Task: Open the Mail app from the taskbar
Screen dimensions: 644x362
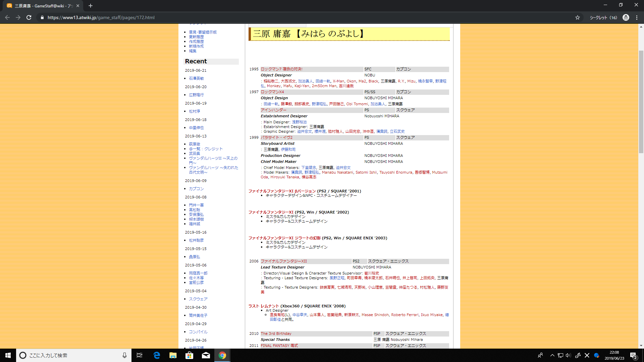Action: click(206, 355)
